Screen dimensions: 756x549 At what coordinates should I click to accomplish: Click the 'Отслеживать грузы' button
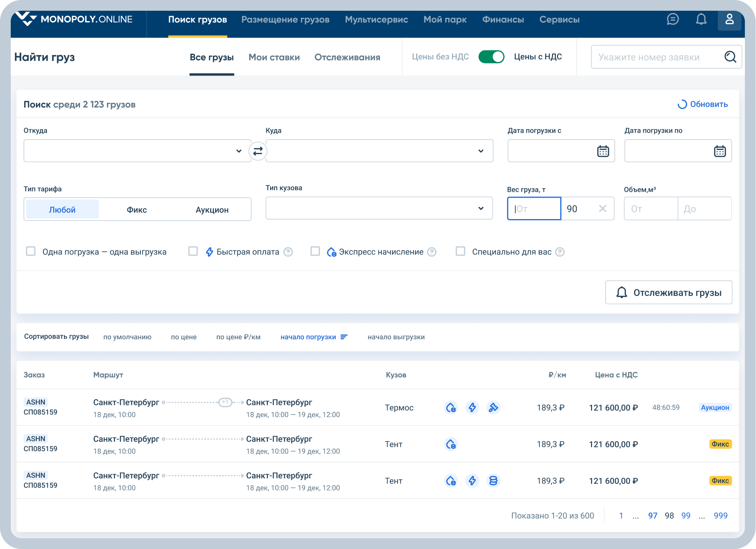point(668,292)
